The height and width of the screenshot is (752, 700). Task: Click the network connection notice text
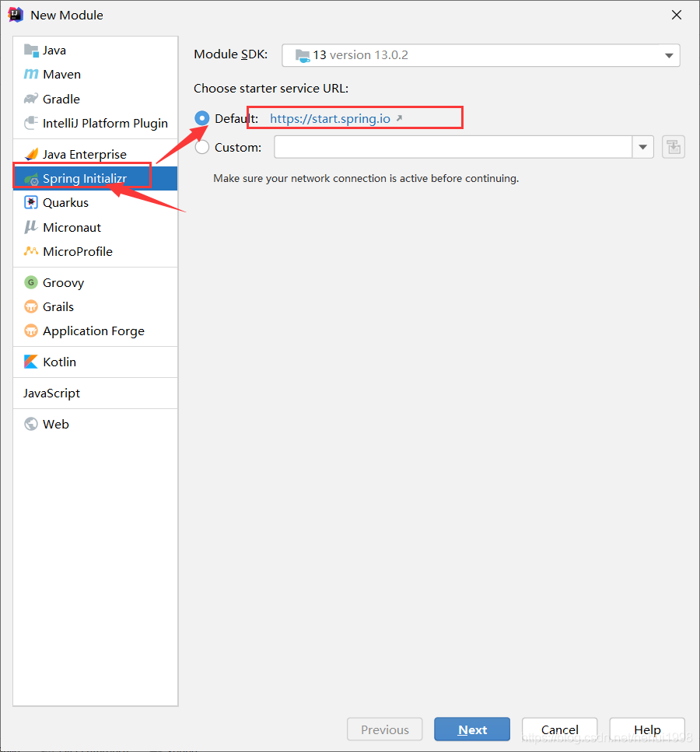[x=366, y=178]
